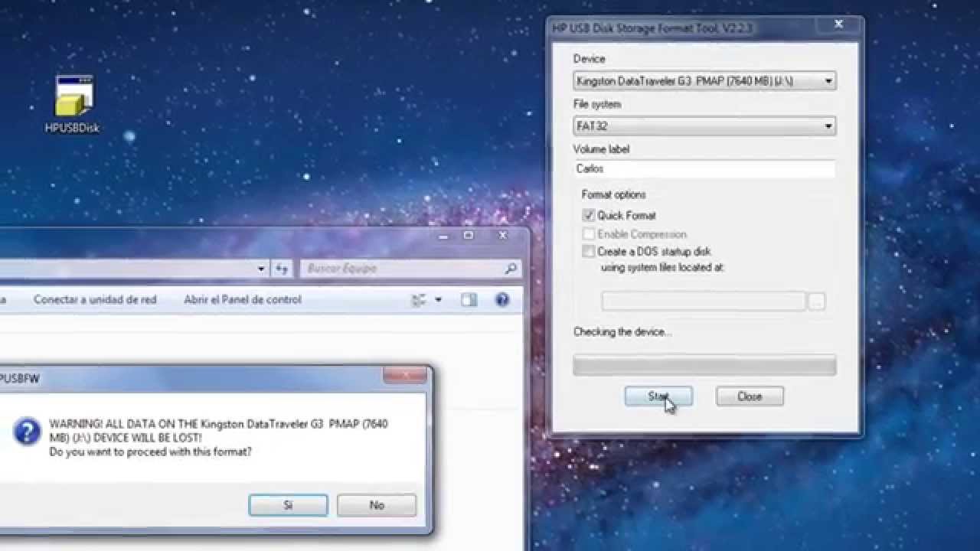
Task: Click Conectar a unidad de red
Action: 95,300
